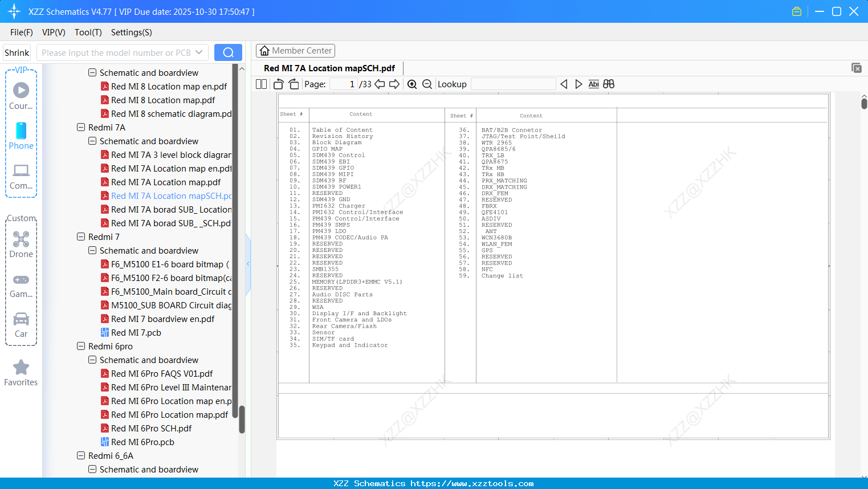Viewport: 868px width, 489px height.
Task: Collapse Schematic and boardview under Redmi 7
Action: tap(92, 251)
